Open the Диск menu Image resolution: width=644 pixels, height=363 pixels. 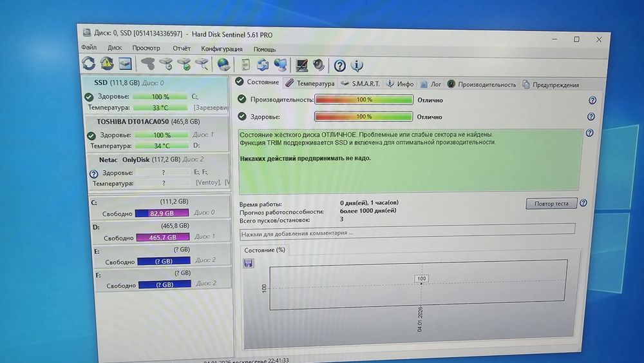(115, 48)
